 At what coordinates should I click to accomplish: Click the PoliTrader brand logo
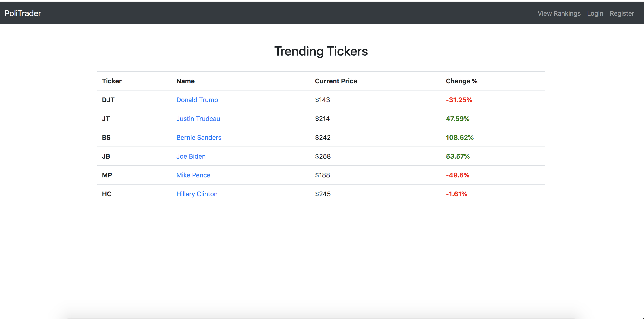pyautogui.click(x=23, y=13)
